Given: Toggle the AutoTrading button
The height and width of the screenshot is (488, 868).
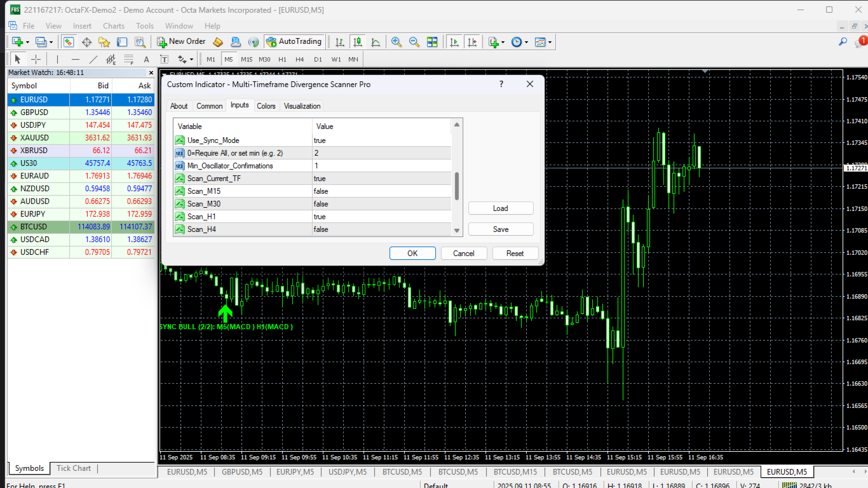Looking at the screenshot, I should pyautogui.click(x=293, y=42).
